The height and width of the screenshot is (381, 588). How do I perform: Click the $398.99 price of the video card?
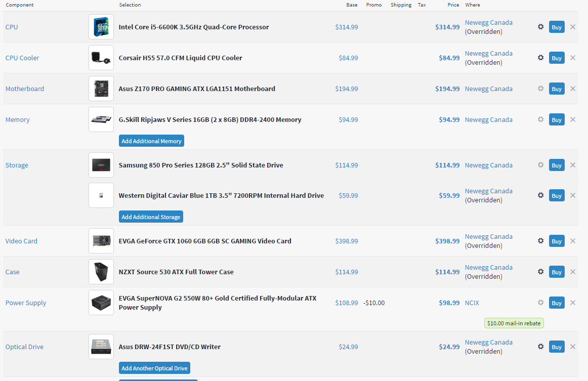[447, 241]
